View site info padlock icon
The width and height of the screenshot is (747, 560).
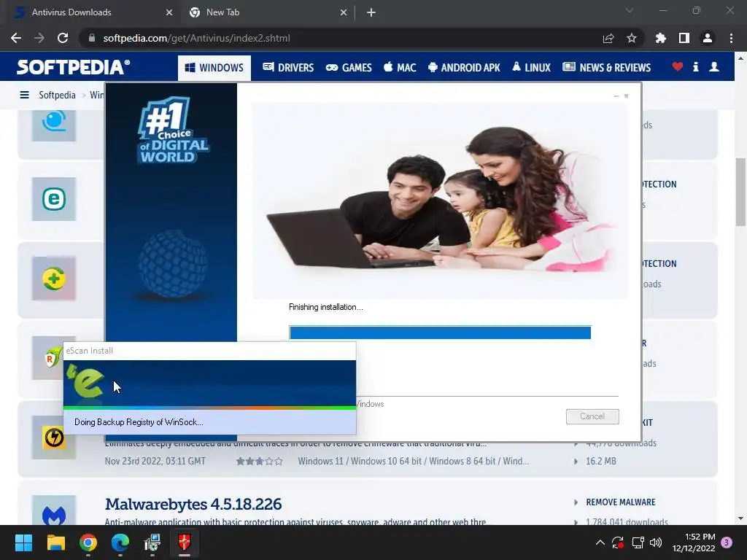coord(92,38)
